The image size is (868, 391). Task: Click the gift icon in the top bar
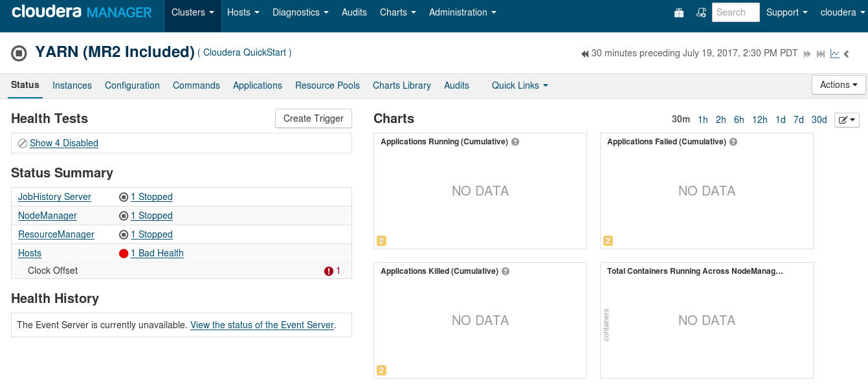pyautogui.click(x=678, y=12)
